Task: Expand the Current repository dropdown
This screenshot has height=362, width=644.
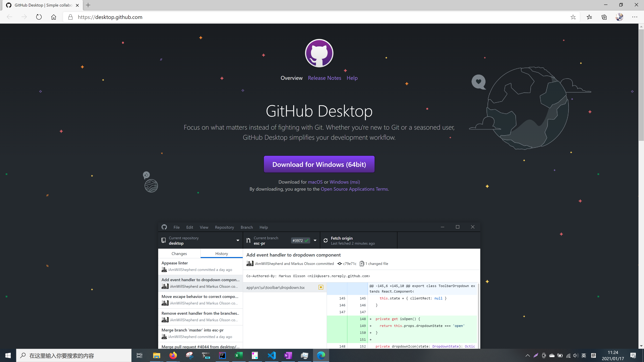Action: point(238,240)
